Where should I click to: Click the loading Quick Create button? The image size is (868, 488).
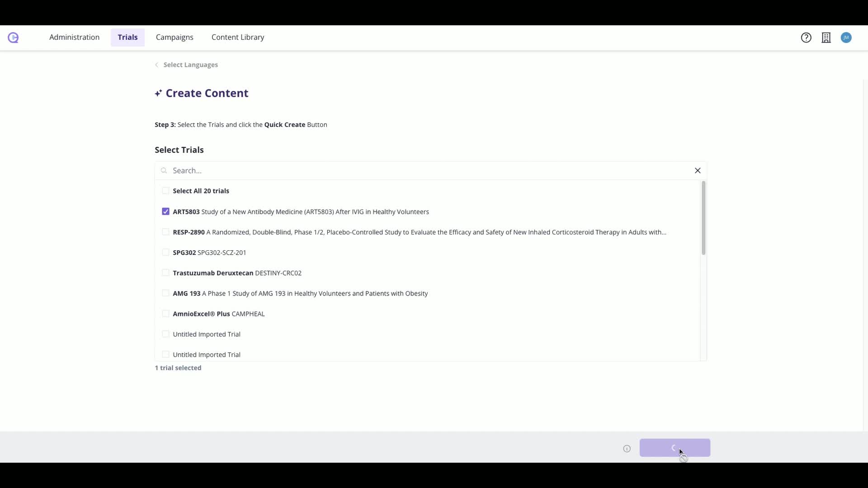point(675,448)
